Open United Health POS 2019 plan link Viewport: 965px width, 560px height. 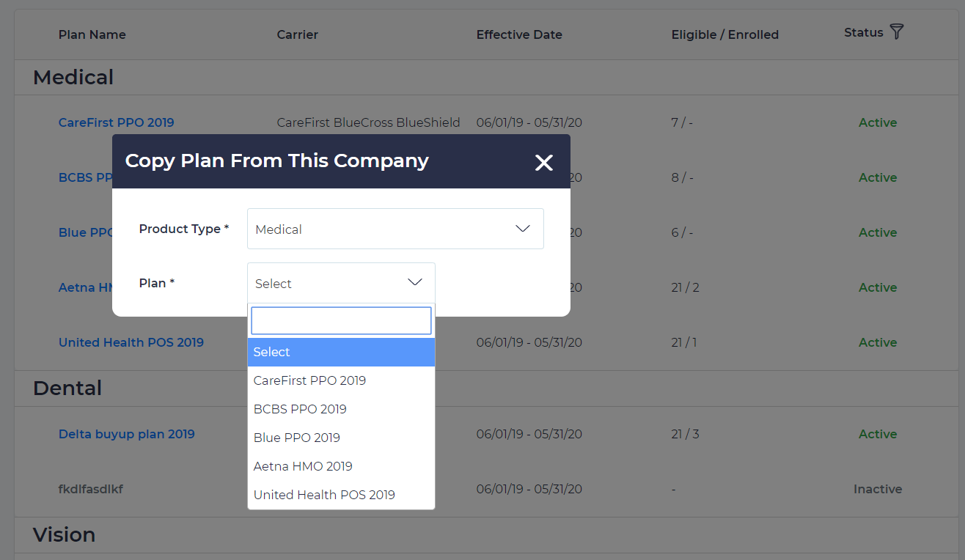131,342
